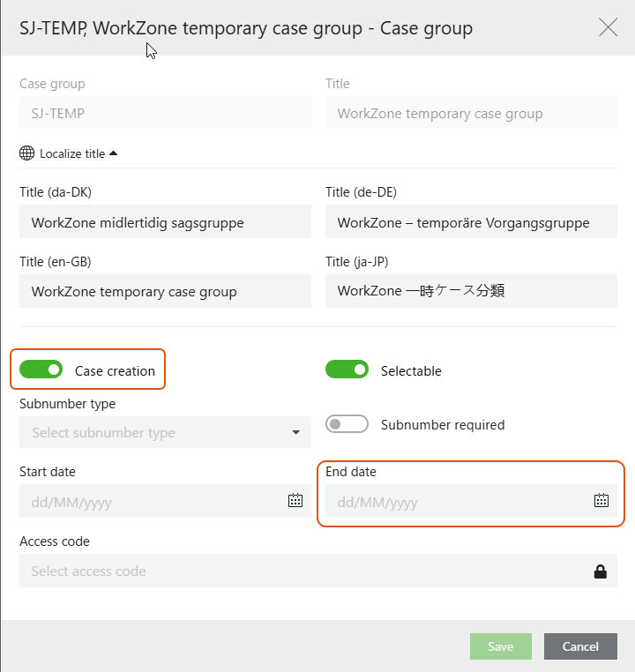635x672 pixels.
Task: Click the lock icon in Access code
Action: coord(601,571)
